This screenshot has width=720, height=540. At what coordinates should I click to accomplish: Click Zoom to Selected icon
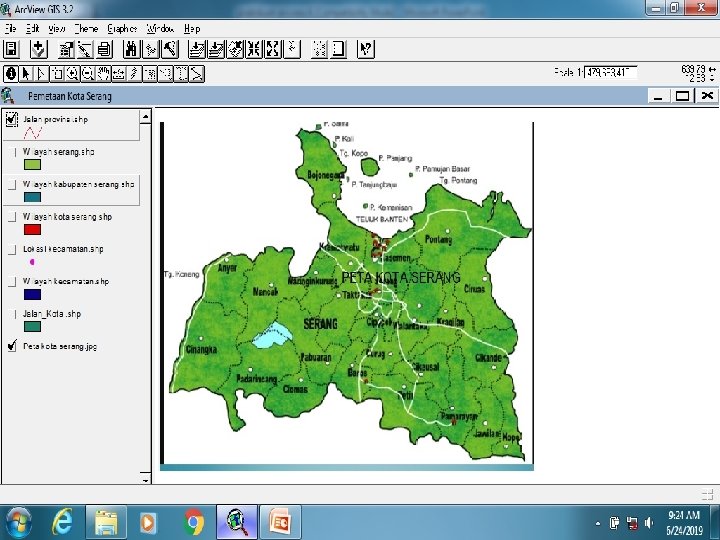235,49
